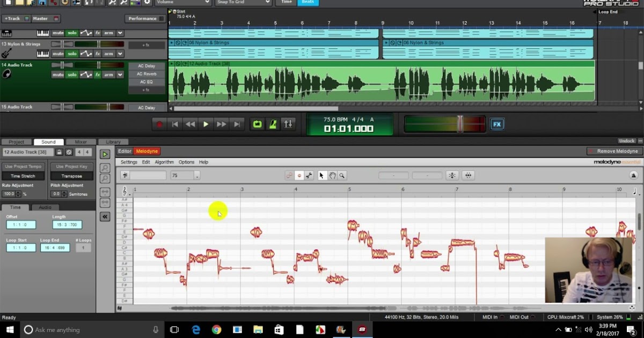Click the lock icon beside 12 Audio Track

click(60, 152)
